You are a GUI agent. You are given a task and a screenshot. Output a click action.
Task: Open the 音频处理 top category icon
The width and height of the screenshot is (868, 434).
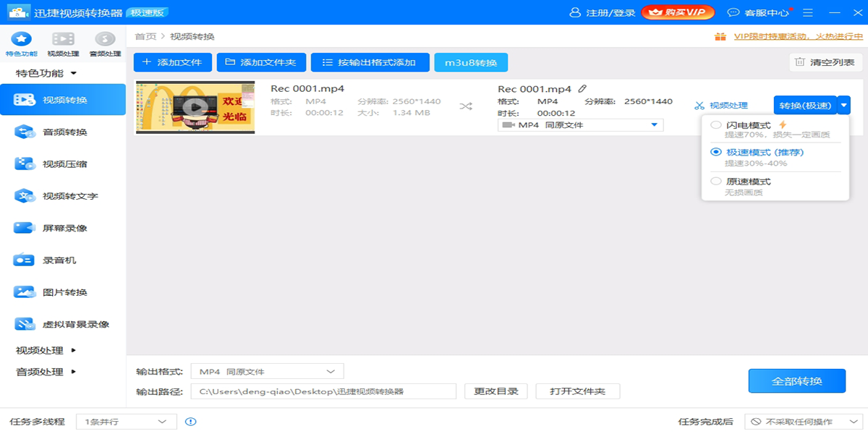105,39
